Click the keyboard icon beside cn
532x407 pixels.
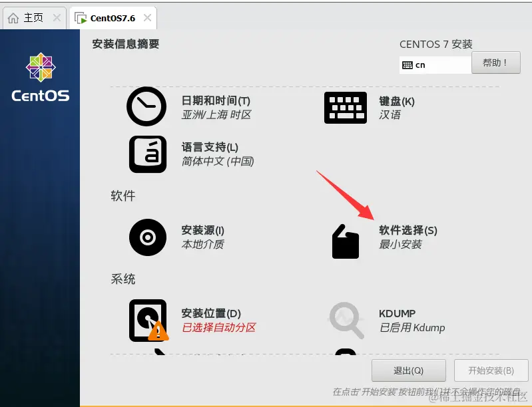407,65
